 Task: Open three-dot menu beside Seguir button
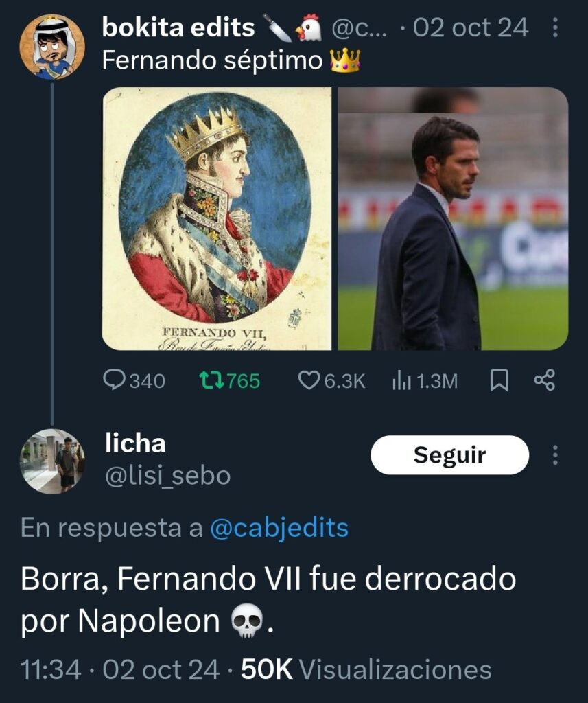tap(555, 455)
